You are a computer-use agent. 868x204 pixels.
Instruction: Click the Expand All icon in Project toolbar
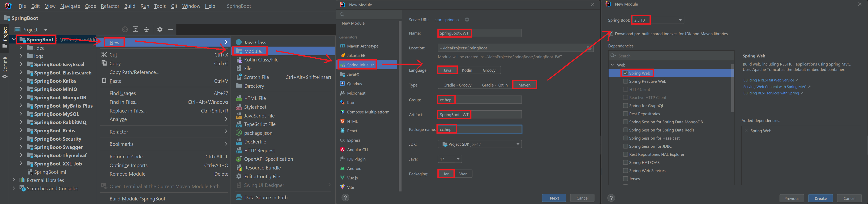point(136,29)
